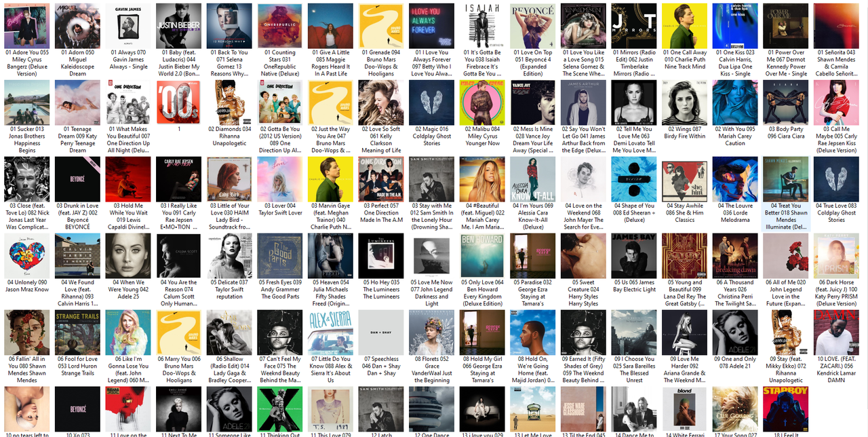868x437 pixels.
Task: Select Magic 016 Coldplay Ghost Stories thumbnail
Action: 432,102
